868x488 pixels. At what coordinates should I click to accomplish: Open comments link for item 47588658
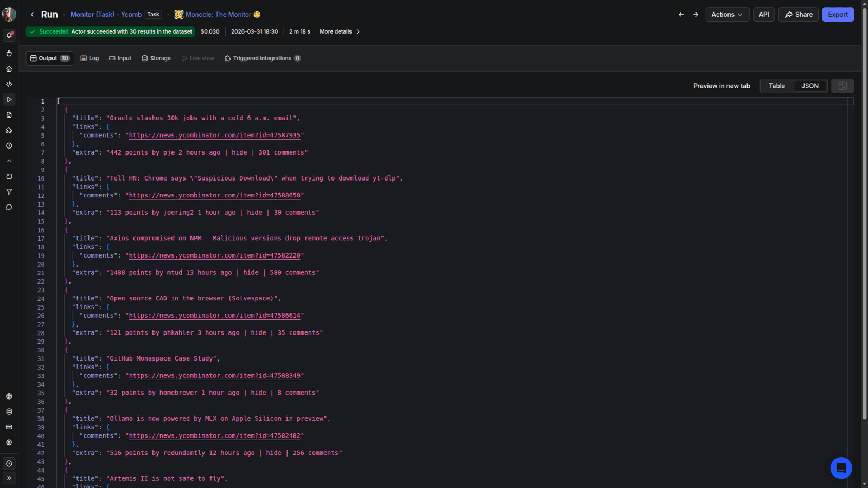(215, 196)
